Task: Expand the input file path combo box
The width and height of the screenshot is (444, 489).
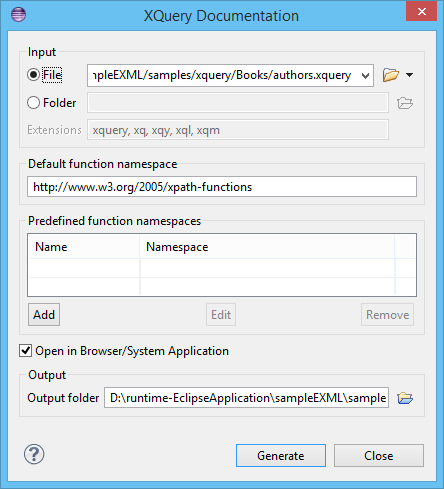Action: pos(365,76)
